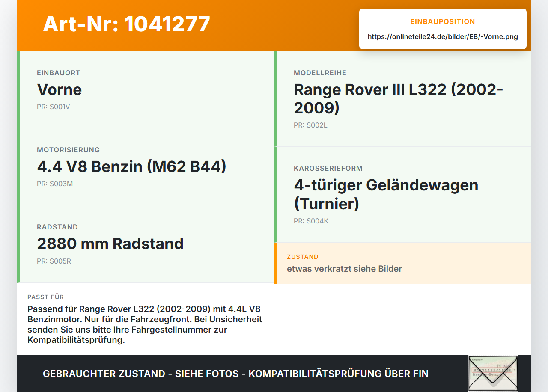This screenshot has height=392, width=548.
Task: Click the vehicle registration document thumbnail
Action: coord(493,373)
